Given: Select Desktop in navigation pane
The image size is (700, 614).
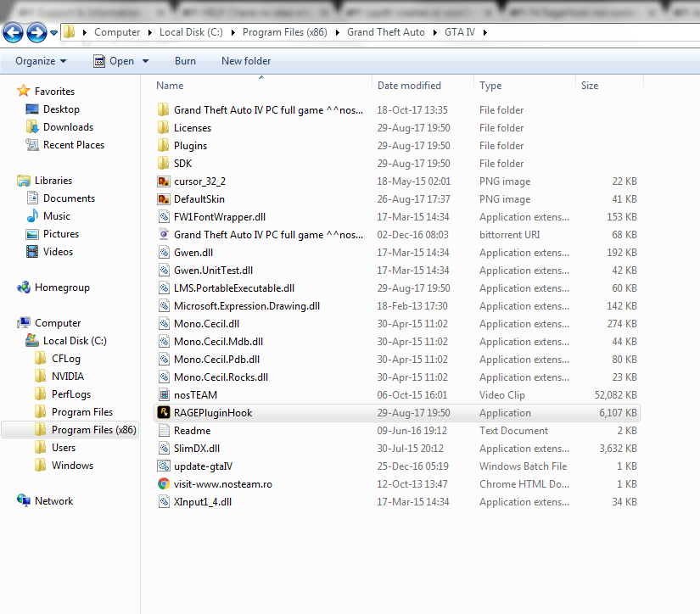Looking at the screenshot, I should click(61, 109).
